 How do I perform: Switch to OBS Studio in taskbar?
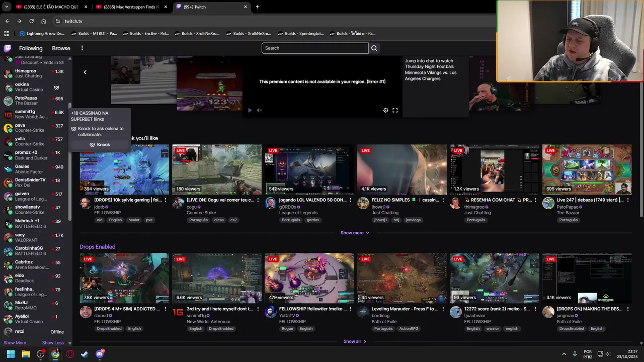point(41,354)
